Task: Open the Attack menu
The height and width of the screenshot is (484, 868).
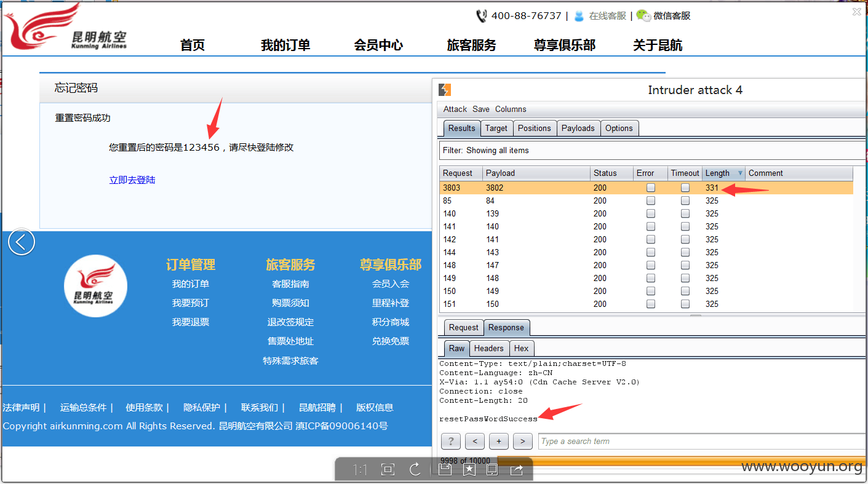Action: [455, 109]
